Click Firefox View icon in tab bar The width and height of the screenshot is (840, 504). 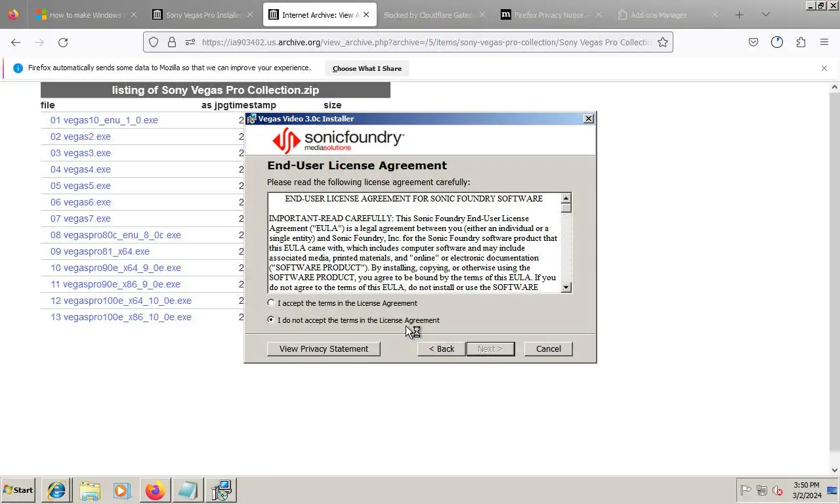pos(12,15)
